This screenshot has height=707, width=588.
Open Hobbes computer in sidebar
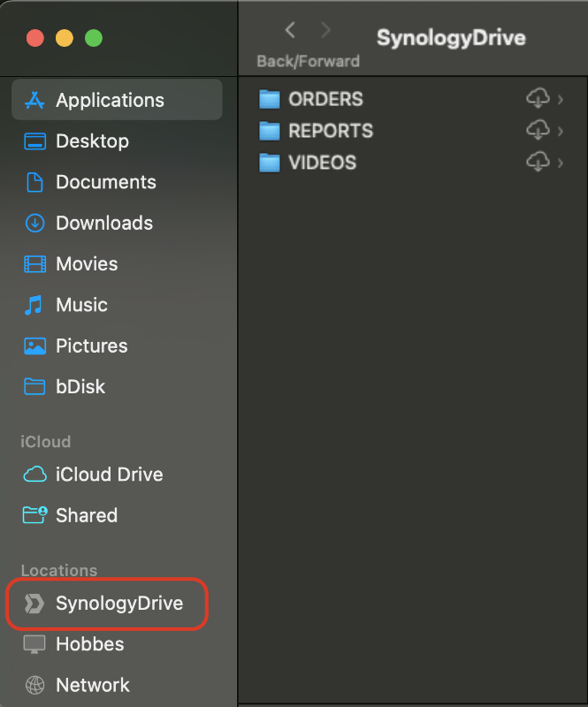[117, 644]
